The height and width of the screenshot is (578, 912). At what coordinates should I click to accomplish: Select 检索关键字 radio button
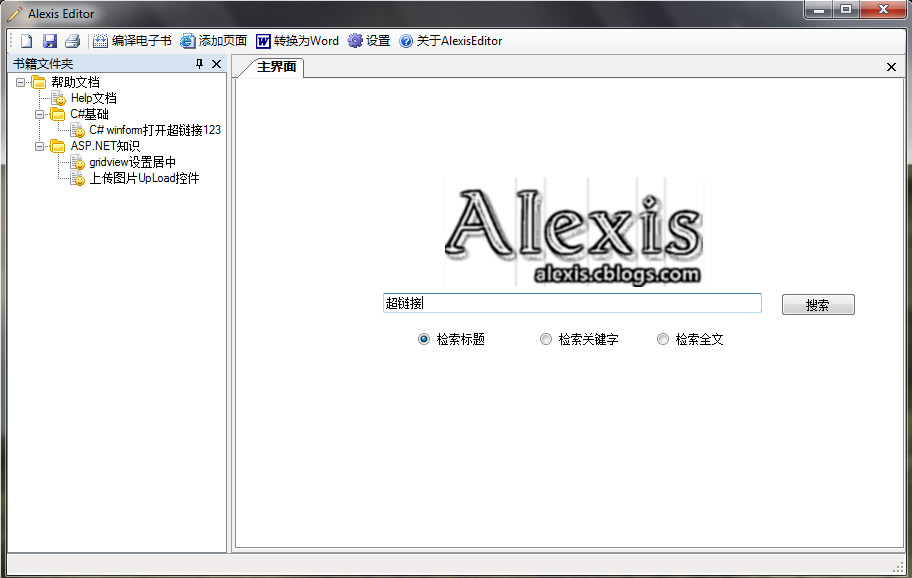click(x=579, y=339)
